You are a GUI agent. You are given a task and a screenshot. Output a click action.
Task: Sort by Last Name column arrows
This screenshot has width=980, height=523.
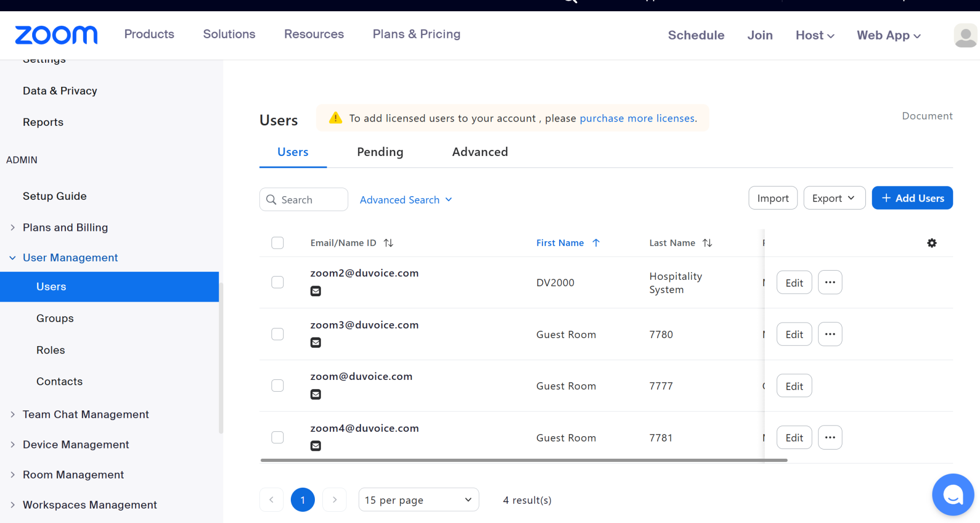pos(707,243)
